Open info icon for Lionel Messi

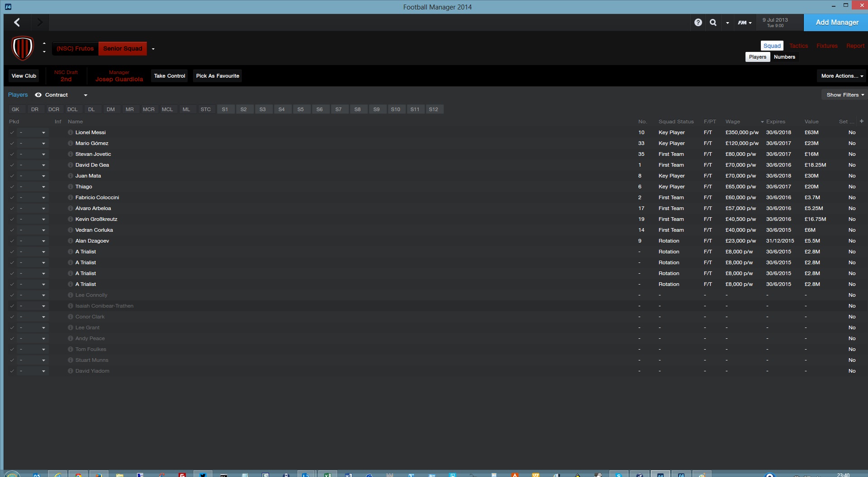point(71,132)
